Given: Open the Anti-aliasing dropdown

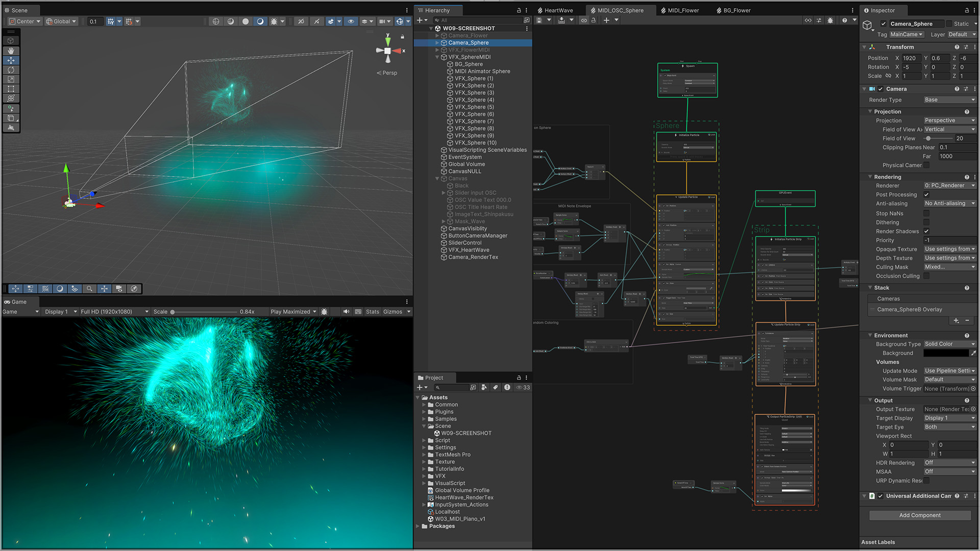Looking at the screenshot, I should tap(949, 204).
